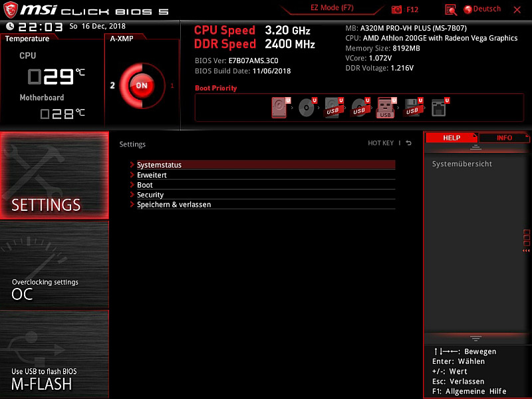Click BIOS Build Date 11/06/2018

pyautogui.click(x=243, y=71)
